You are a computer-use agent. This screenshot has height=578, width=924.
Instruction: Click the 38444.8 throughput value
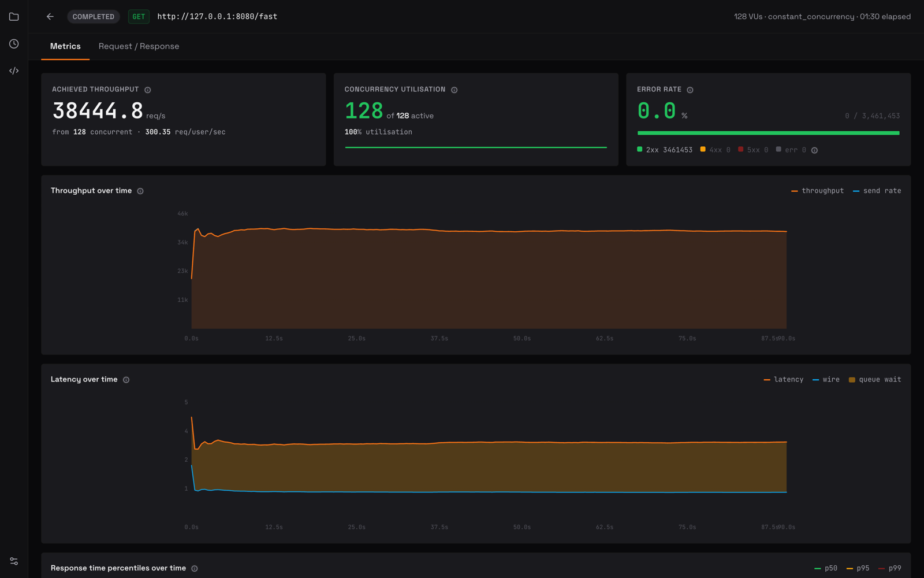(x=98, y=110)
